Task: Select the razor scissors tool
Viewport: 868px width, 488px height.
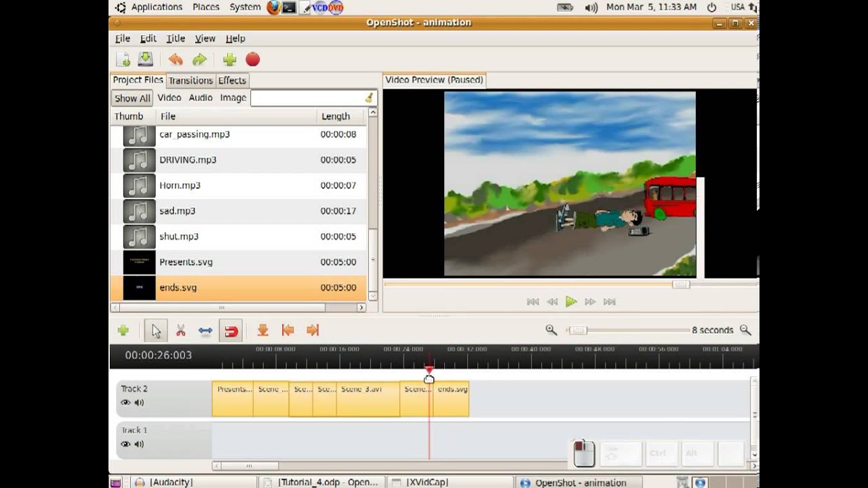Action: pyautogui.click(x=180, y=331)
